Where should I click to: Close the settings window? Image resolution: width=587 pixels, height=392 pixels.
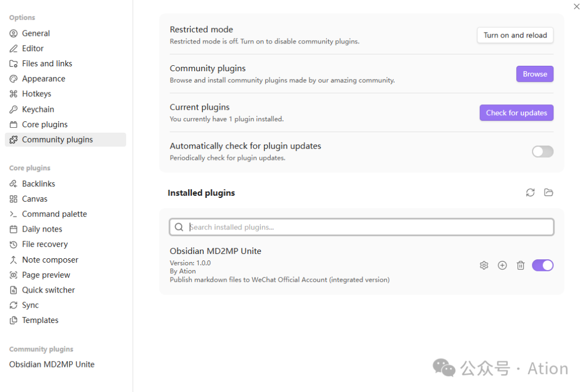[577, 7]
